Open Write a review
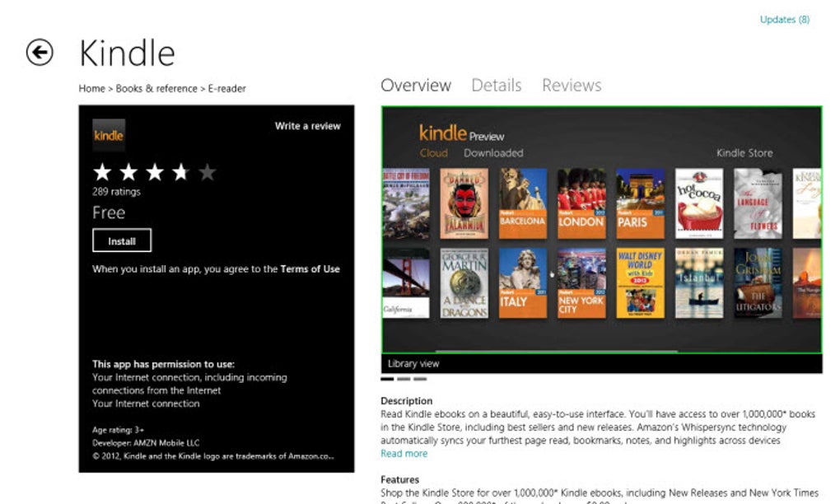The image size is (840, 504). coord(307,126)
